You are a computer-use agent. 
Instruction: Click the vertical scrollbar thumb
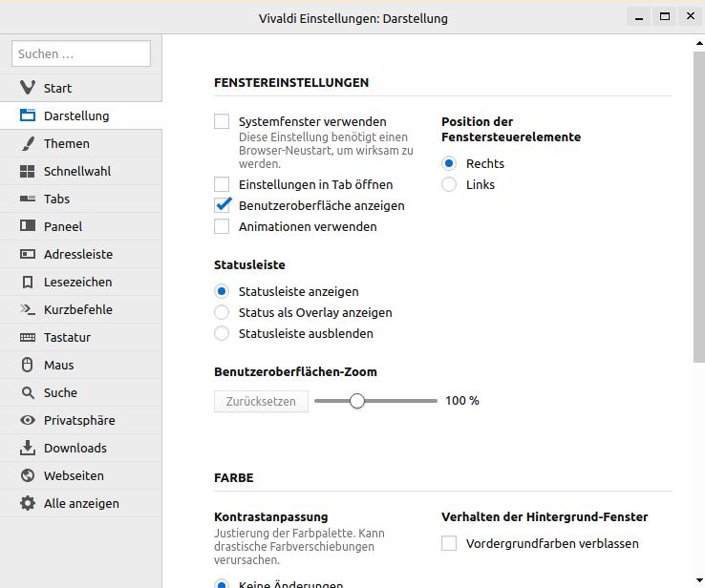click(x=699, y=206)
